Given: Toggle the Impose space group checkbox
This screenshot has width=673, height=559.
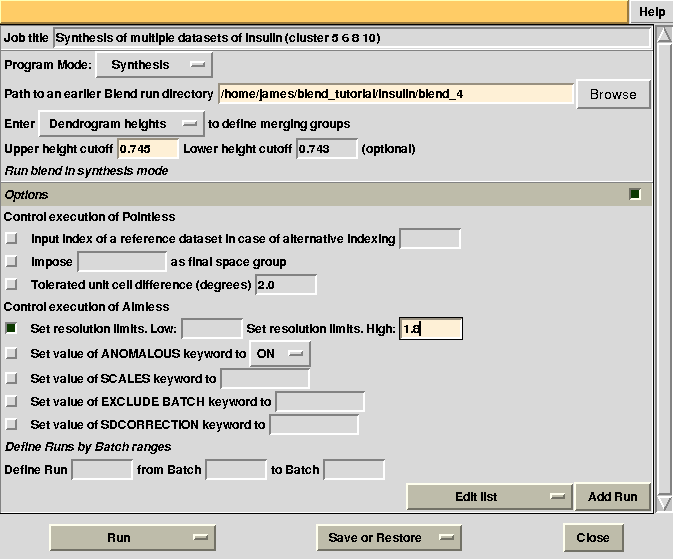Looking at the screenshot, I should tap(12, 262).
